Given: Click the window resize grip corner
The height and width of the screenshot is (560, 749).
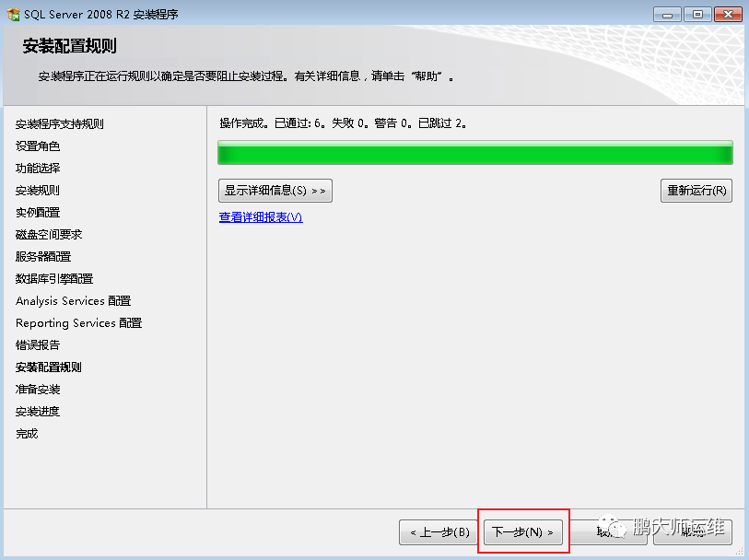Looking at the screenshot, I should click(740, 552).
